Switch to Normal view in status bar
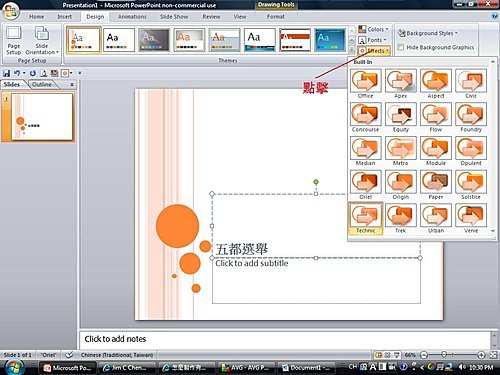 tap(378, 355)
